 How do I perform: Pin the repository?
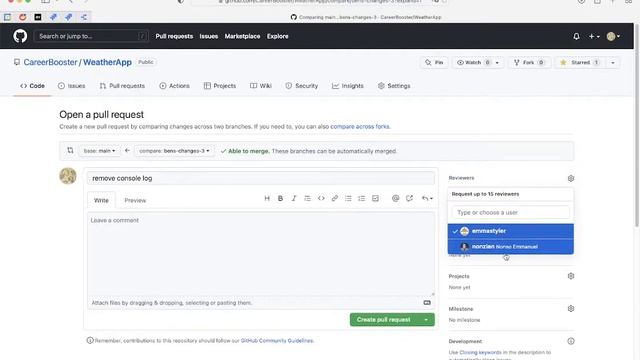434,62
